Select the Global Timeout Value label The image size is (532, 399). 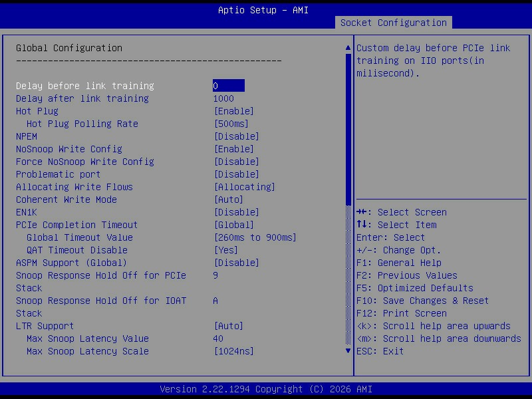pyautogui.click(x=79, y=237)
